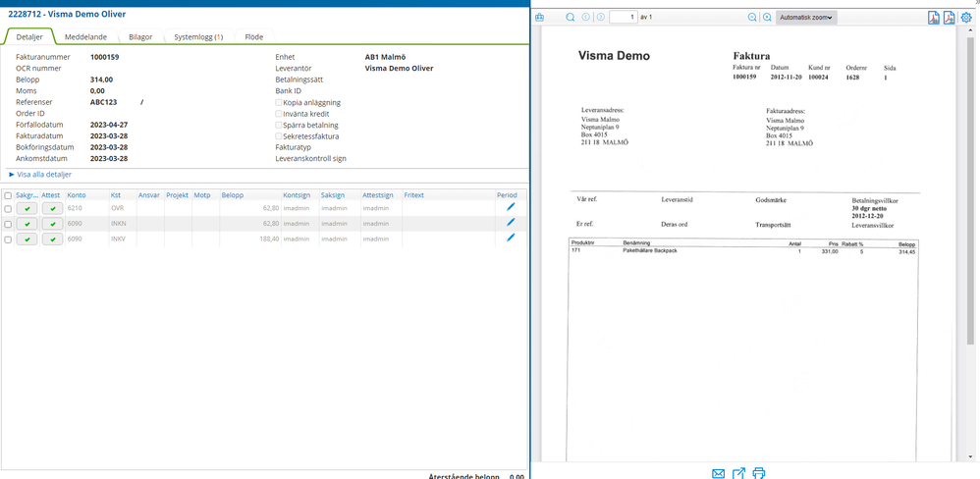Zoom out the invoice document
The height and width of the screenshot is (479, 980).
(752, 18)
